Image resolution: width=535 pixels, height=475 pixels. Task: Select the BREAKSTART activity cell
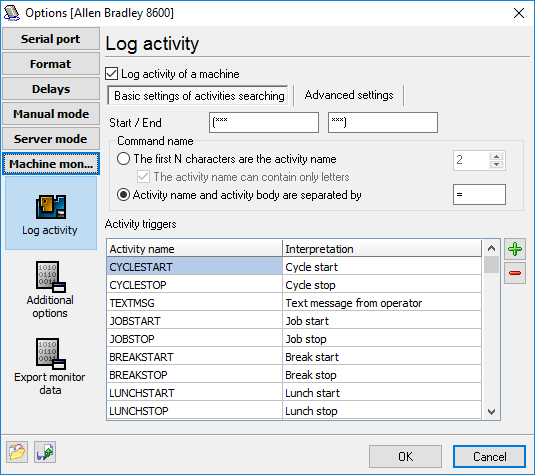pos(194,357)
